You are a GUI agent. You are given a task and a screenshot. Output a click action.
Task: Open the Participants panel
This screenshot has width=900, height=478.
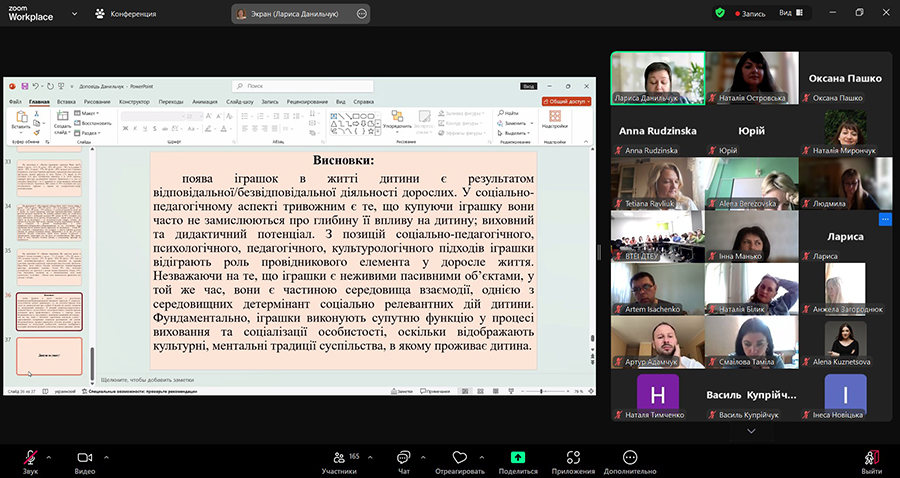point(340,458)
